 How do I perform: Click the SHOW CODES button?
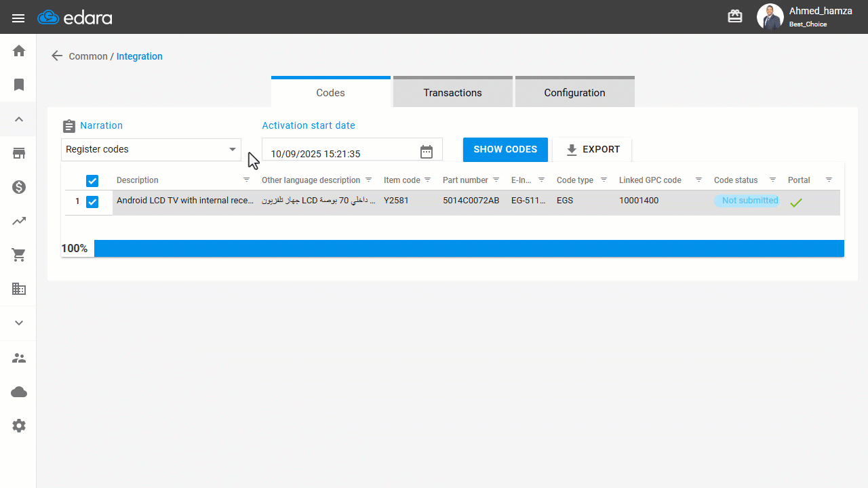tap(505, 149)
